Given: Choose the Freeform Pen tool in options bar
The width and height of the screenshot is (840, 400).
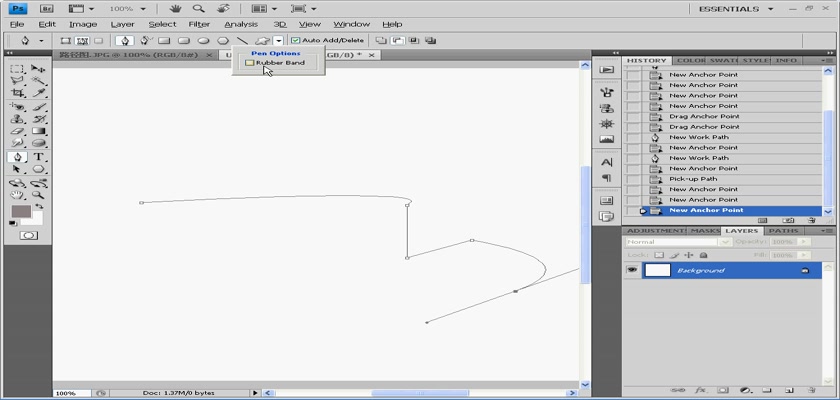Looking at the screenshot, I should point(146,40).
